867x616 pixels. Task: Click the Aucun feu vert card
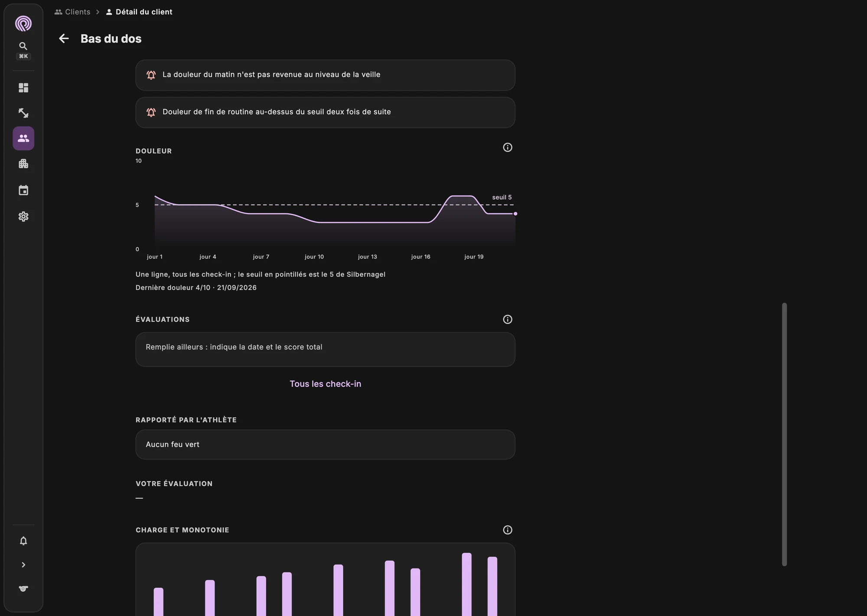[325, 444]
